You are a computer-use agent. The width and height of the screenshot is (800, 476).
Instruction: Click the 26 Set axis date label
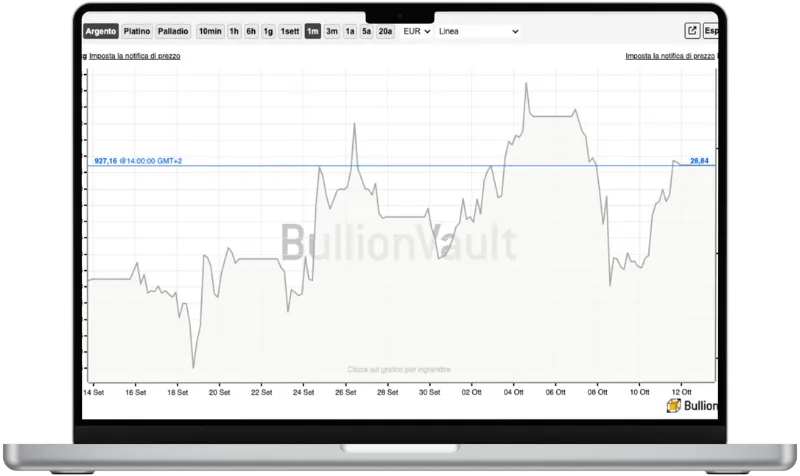tap(345, 392)
